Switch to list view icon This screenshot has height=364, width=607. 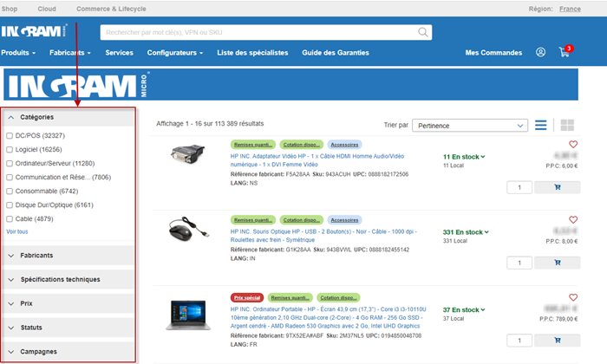pos(541,126)
